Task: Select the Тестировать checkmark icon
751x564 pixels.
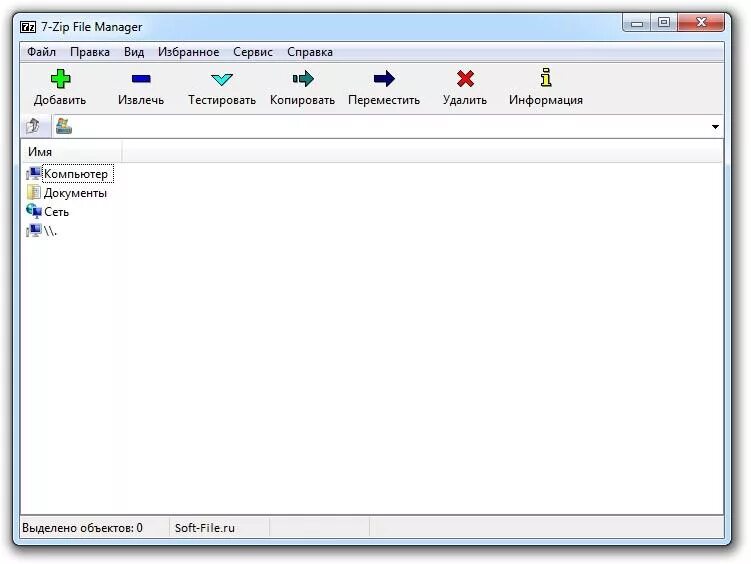Action: (x=222, y=79)
